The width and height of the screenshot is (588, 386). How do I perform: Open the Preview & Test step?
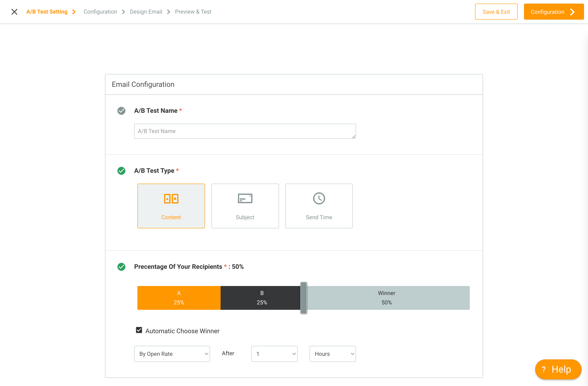coord(193,12)
